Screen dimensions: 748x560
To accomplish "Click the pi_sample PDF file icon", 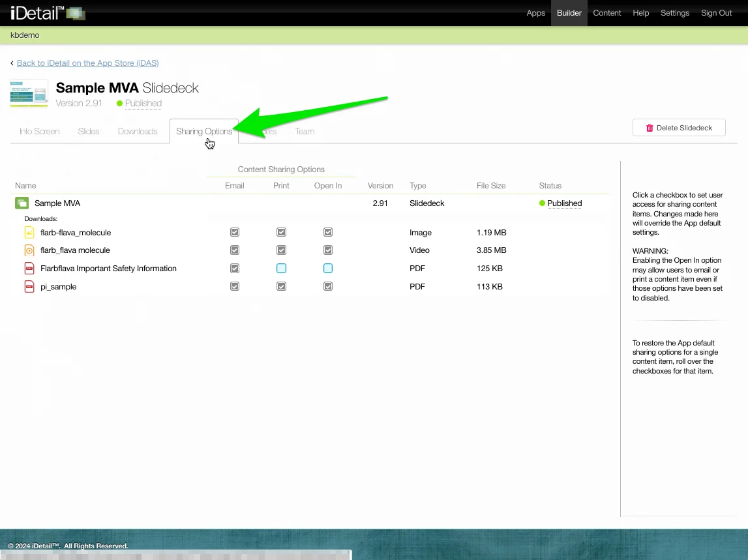I will [x=29, y=287].
